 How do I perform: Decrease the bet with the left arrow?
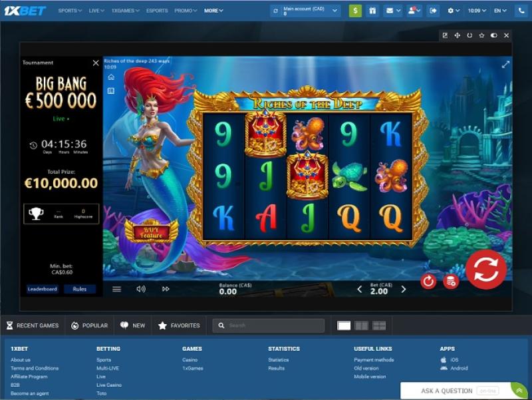click(359, 290)
